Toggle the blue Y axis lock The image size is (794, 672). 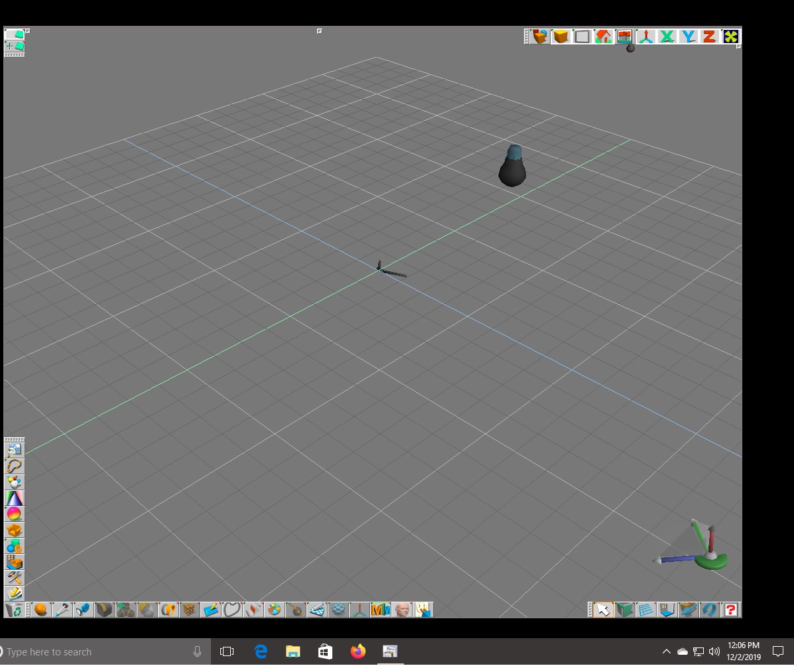[x=689, y=36]
